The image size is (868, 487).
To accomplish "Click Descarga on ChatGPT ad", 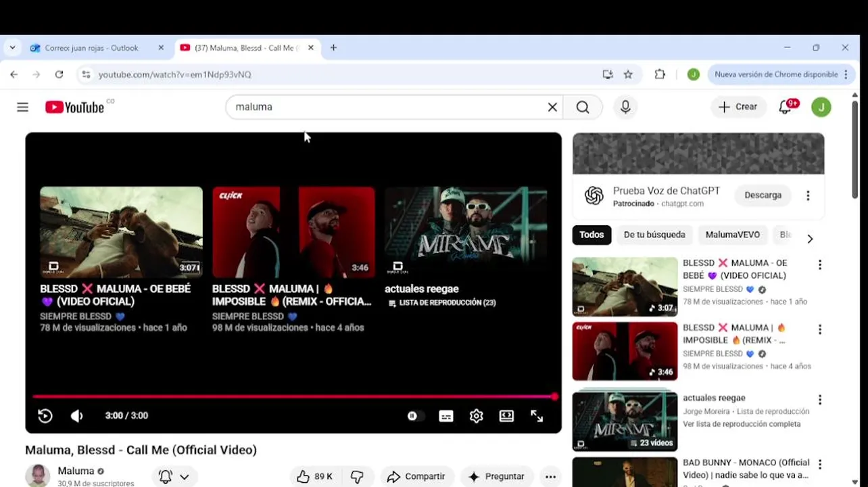I will coord(763,195).
